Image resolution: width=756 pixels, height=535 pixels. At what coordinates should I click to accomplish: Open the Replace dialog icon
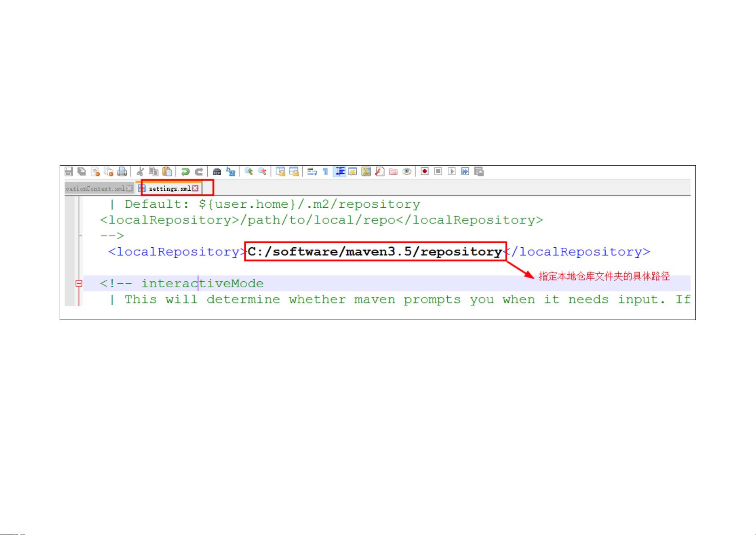click(231, 171)
